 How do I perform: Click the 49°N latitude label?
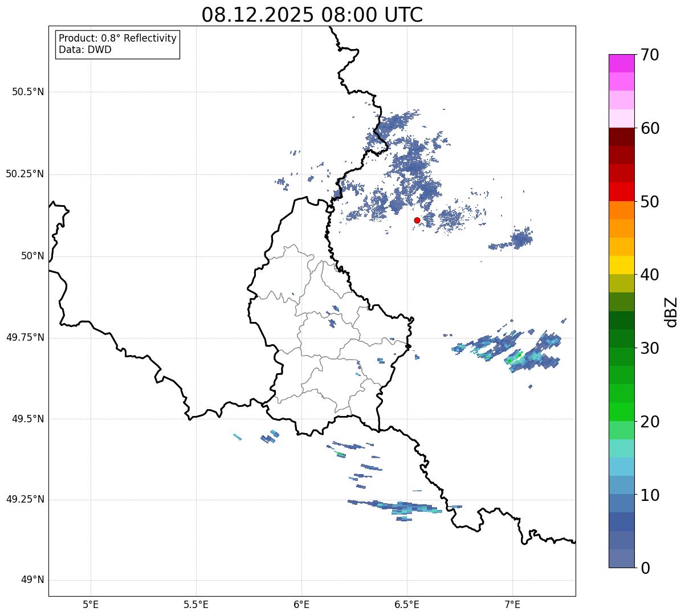coord(32,580)
